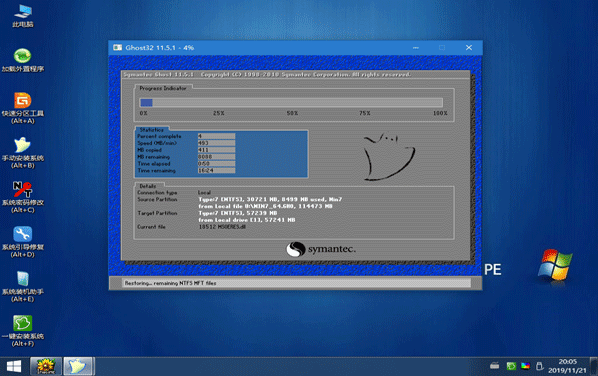
Task: Select the 加载外置程序 desktop icon
Action: tap(23, 60)
